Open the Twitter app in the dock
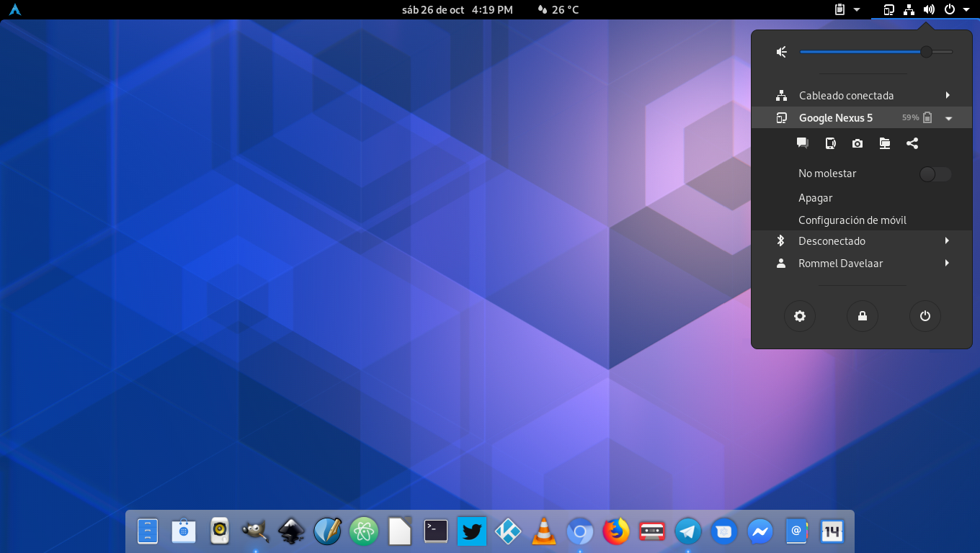 pos(472,531)
